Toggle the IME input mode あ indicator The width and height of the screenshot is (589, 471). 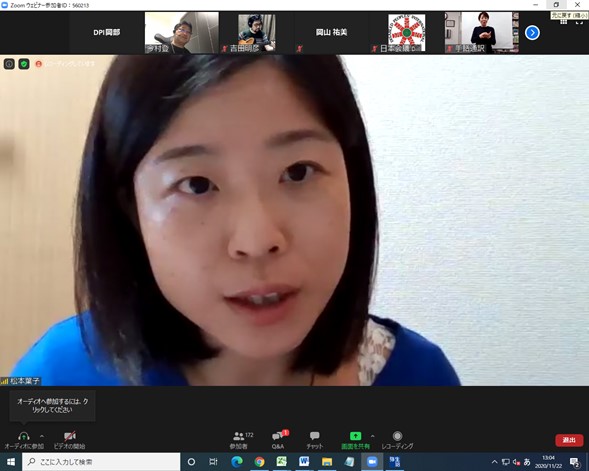[527, 462]
